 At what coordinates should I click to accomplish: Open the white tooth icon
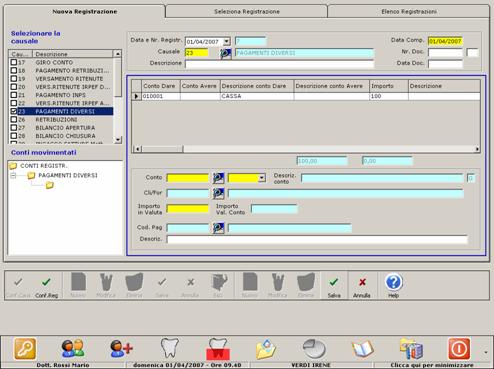click(x=170, y=348)
